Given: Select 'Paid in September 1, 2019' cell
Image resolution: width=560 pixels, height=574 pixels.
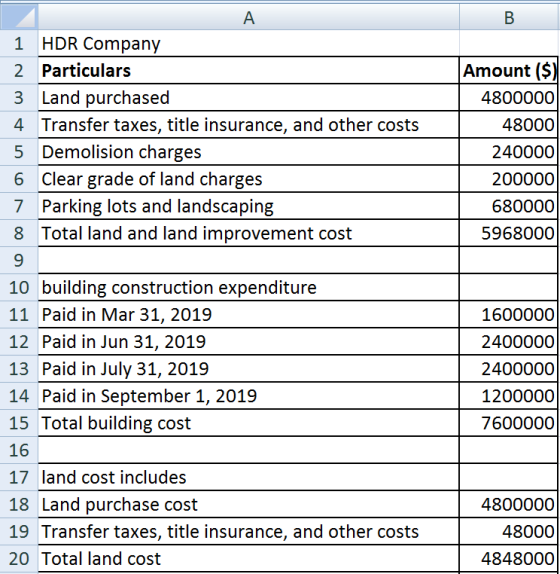Looking at the screenshot, I should coord(249,396).
